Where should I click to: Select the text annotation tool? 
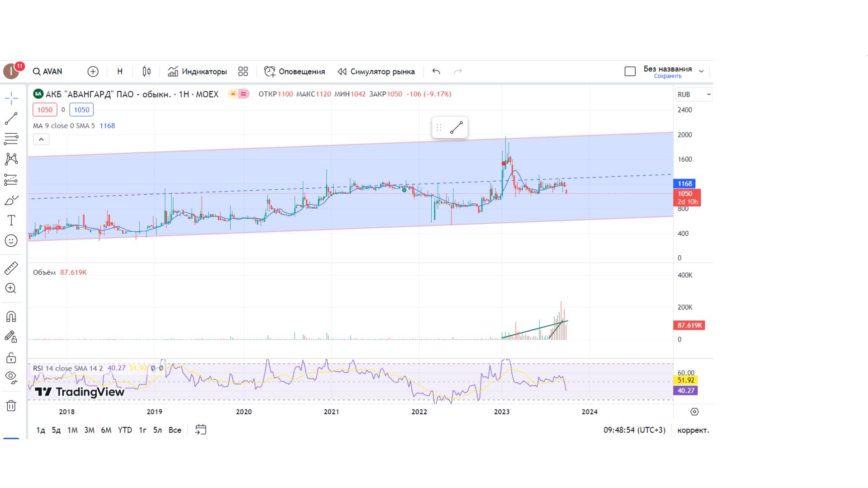pyautogui.click(x=11, y=220)
